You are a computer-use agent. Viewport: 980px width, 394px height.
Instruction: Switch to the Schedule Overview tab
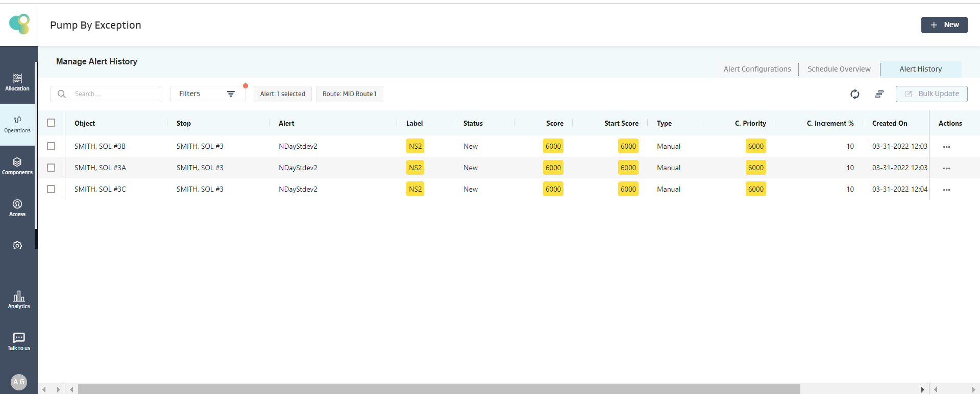(839, 69)
